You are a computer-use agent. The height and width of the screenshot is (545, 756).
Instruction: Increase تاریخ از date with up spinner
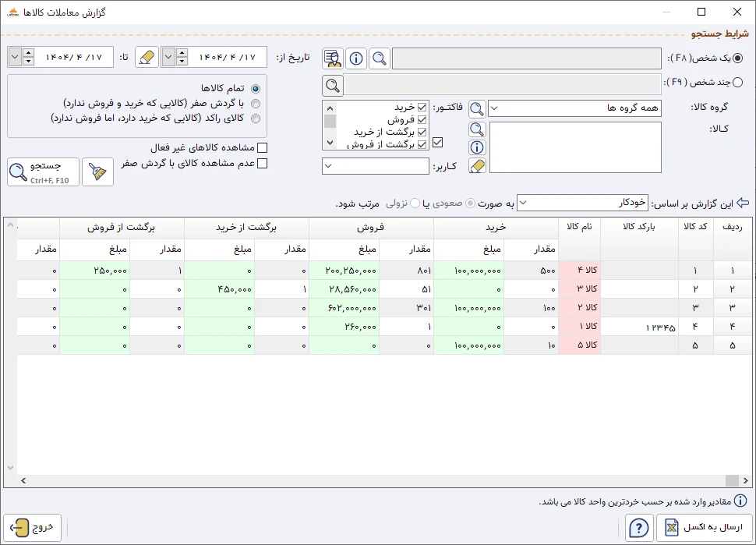[182, 53]
